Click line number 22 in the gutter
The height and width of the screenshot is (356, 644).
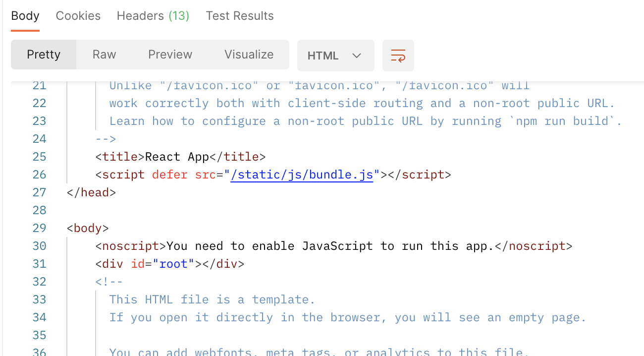(39, 103)
